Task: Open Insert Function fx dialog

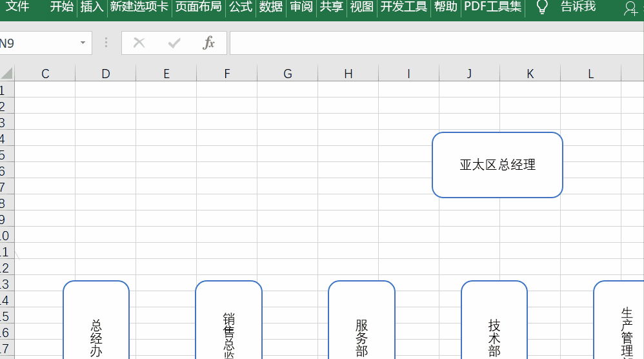Action: [208, 43]
